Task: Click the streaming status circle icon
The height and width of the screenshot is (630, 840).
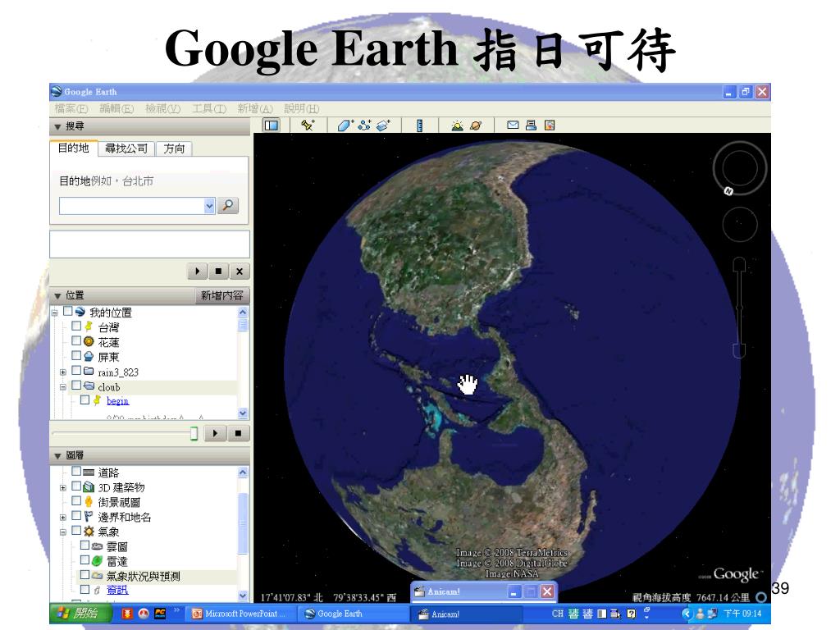Action: point(760,596)
